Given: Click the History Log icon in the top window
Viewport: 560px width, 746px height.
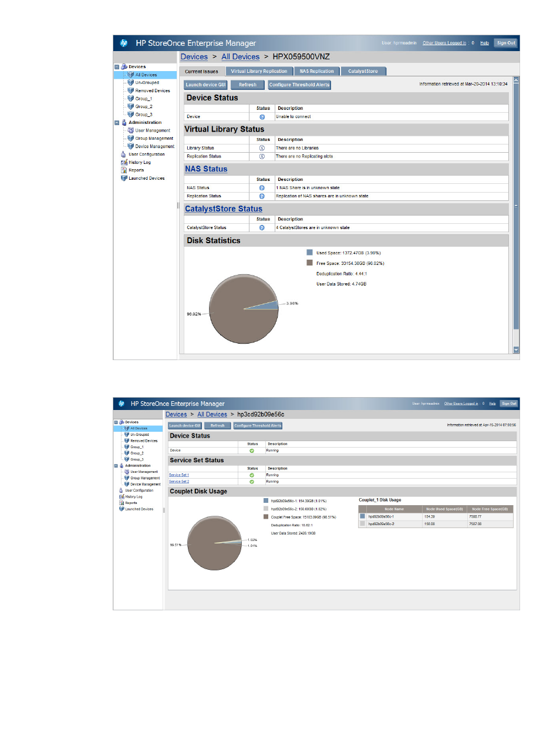Looking at the screenshot, I should pos(124,162).
